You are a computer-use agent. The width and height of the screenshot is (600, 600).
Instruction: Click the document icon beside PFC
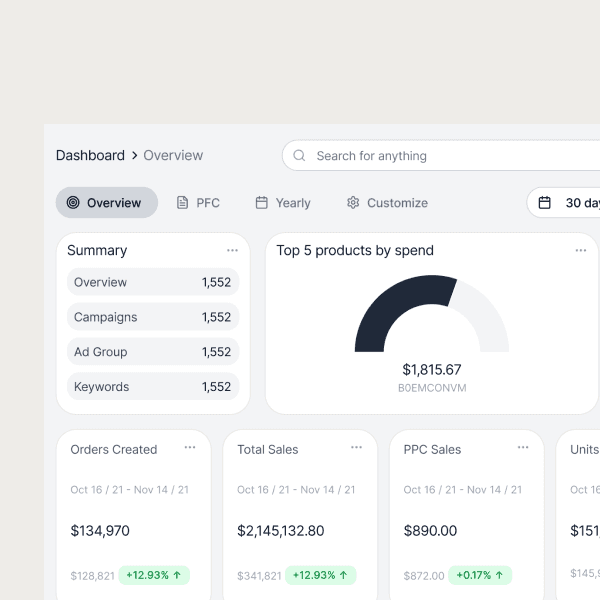(183, 202)
